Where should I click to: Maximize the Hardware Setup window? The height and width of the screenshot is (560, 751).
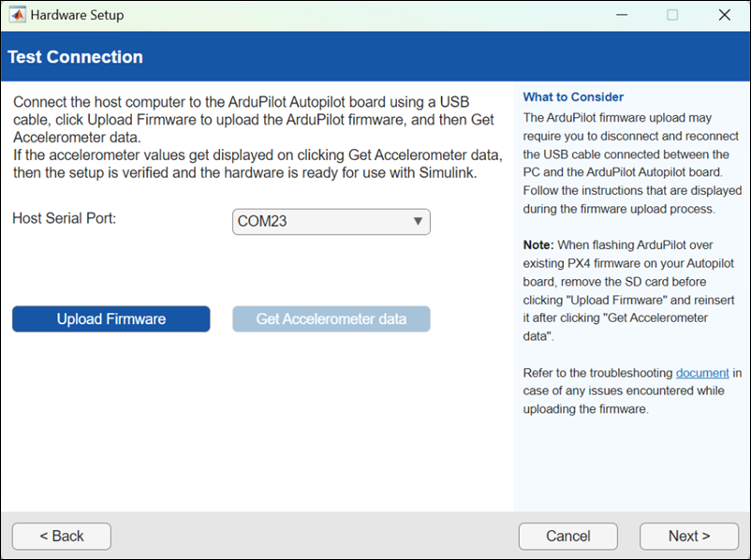(x=672, y=15)
